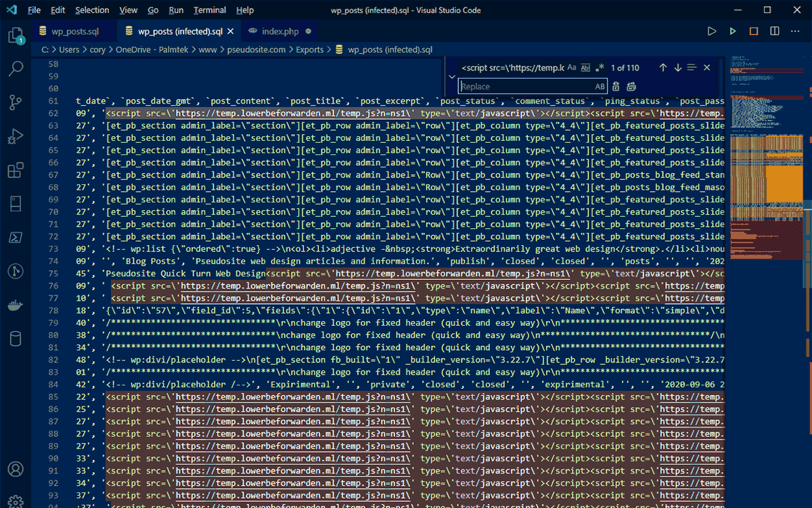Toggle Preserve Case in replace box

pyautogui.click(x=600, y=86)
